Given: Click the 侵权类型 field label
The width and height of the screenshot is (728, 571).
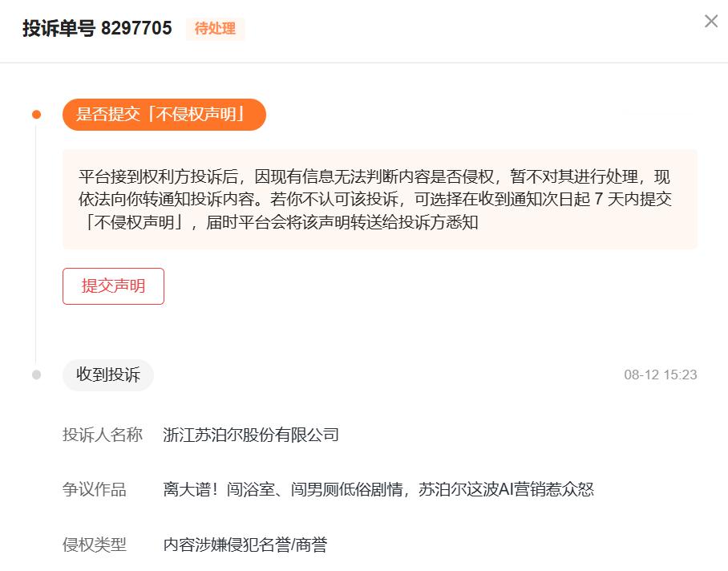Looking at the screenshot, I should (95, 544).
